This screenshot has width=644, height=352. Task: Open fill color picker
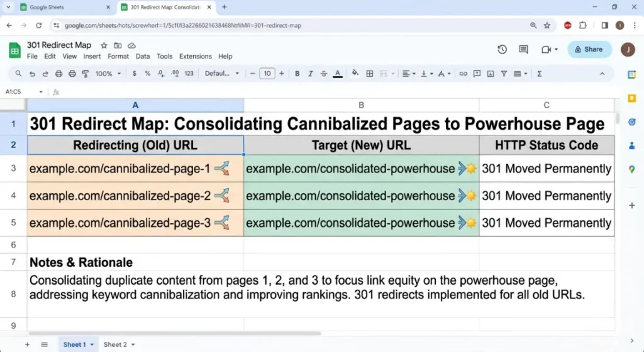coord(355,74)
